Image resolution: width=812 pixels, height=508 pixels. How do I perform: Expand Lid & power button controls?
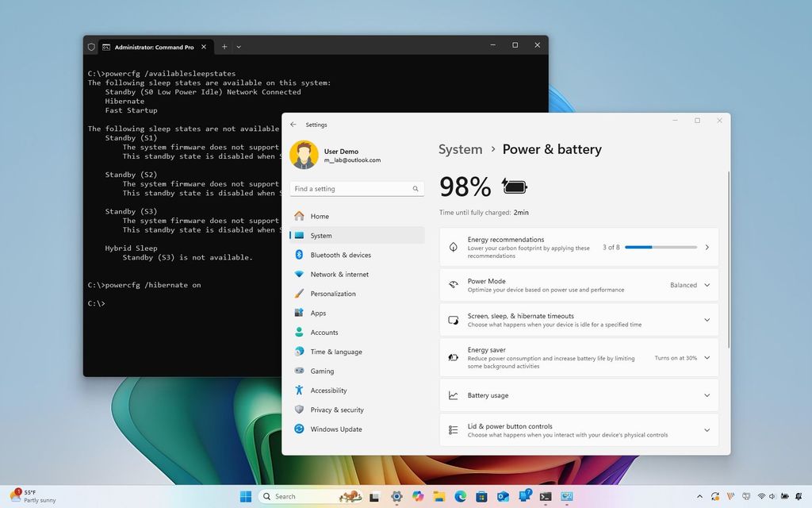pyautogui.click(x=707, y=430)
